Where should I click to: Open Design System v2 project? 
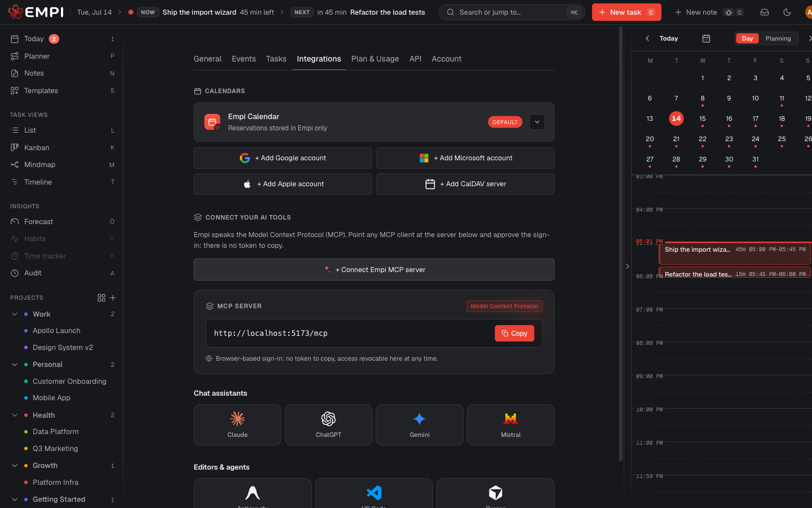63,348
